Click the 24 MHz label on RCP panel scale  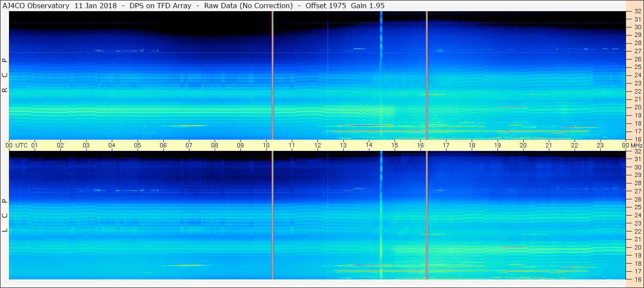(637, 75)
